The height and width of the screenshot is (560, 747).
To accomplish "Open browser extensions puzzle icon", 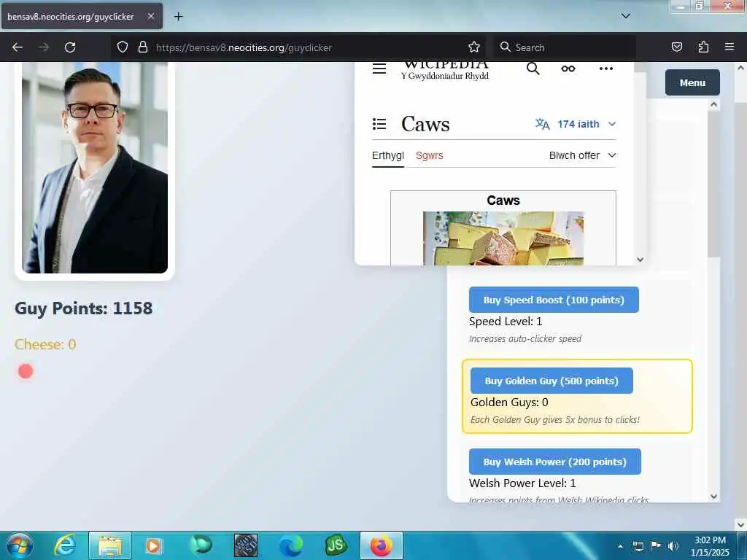I will click(x=703, y=47).
